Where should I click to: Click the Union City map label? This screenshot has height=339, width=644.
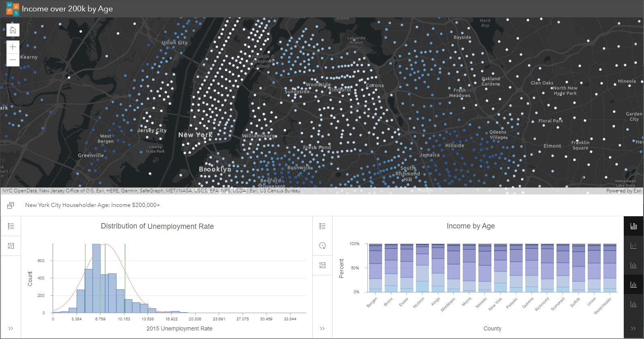pyautogui.click(x=175, y=43)
